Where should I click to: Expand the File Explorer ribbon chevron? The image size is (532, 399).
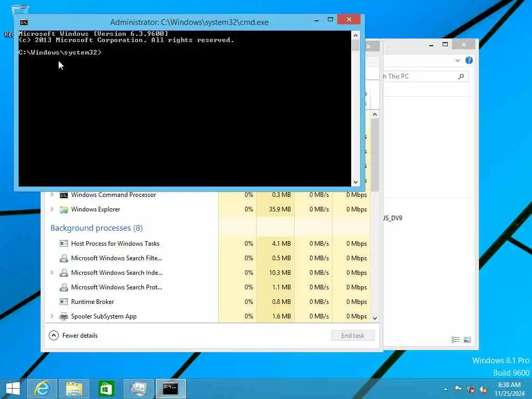pyautogui.click(x=457, y=60)
